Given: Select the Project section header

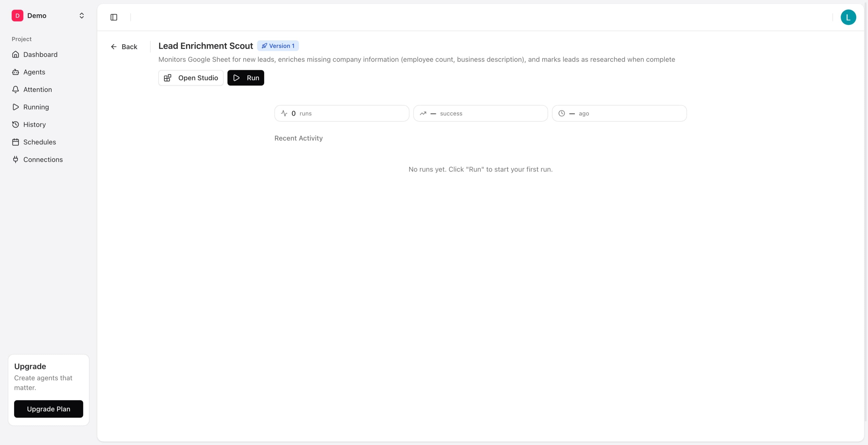Looking at the screenshot, I should coord(21,39).
